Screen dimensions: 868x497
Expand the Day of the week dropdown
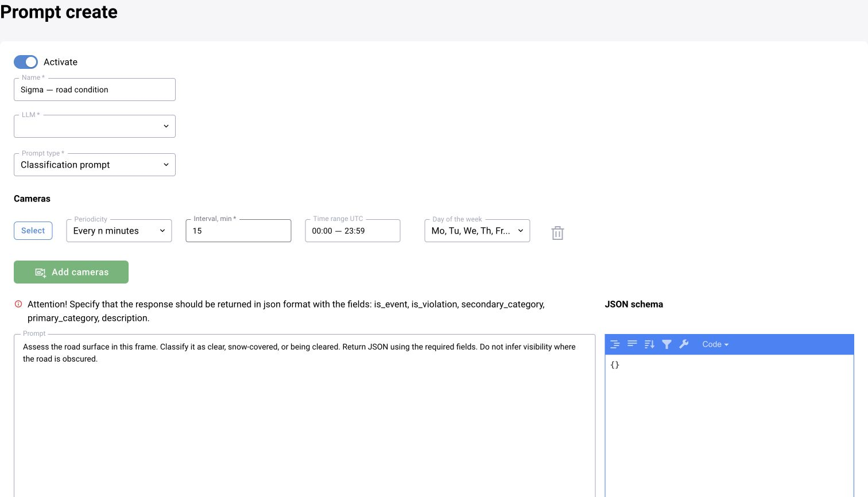pos(477,231)
